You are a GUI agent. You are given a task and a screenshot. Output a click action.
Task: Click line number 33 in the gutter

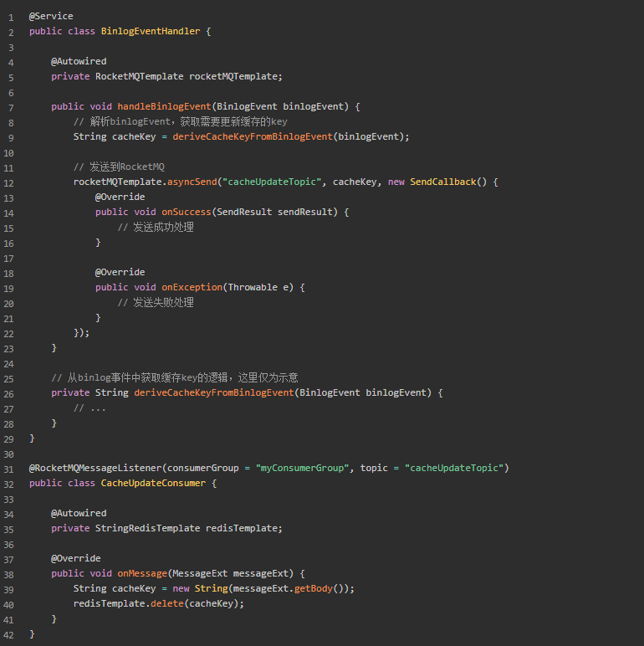[8, 500]
